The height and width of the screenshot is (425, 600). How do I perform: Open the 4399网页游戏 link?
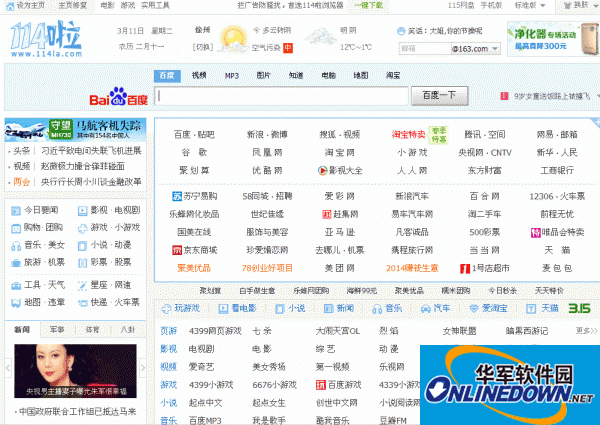point(215,331)
